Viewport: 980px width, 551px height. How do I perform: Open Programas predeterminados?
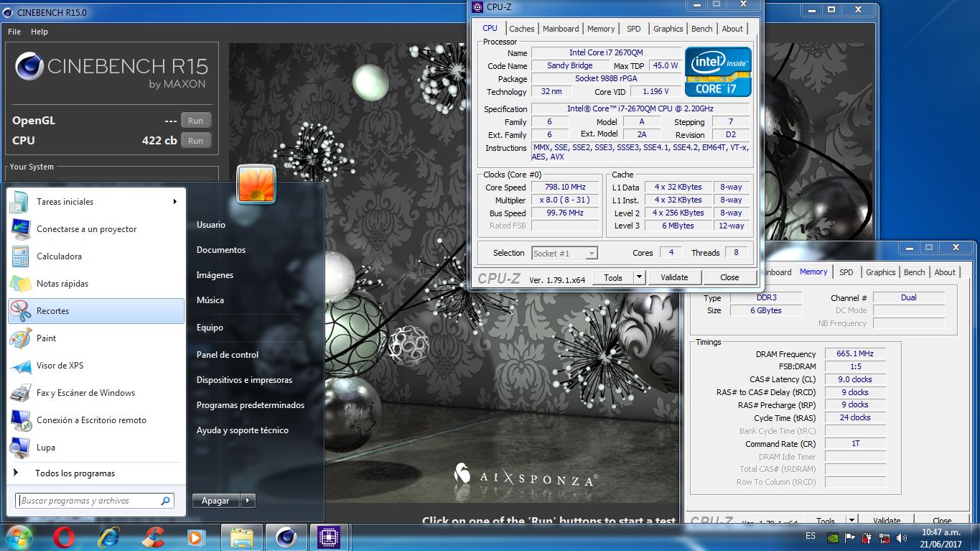point(251,405)
